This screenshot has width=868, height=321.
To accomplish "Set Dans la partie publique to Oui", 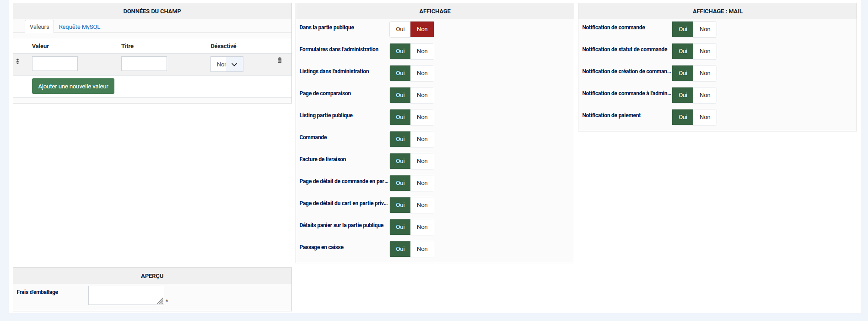I will point(400,29).
